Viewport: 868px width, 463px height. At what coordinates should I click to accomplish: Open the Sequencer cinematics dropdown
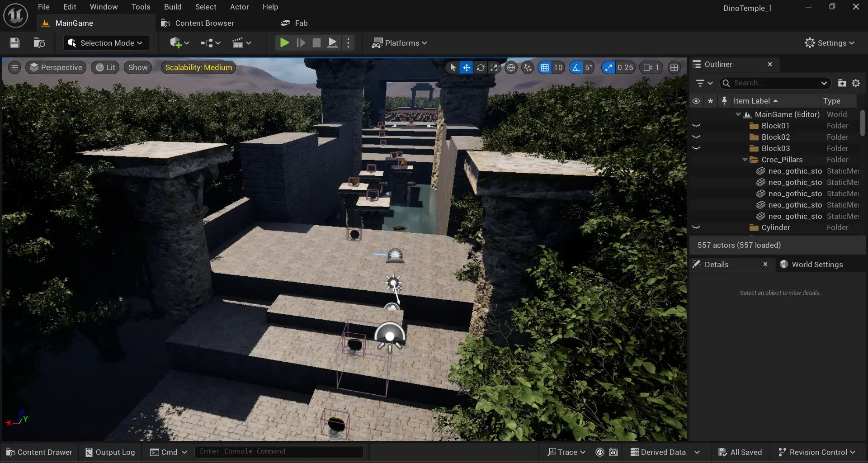point(241,43)
